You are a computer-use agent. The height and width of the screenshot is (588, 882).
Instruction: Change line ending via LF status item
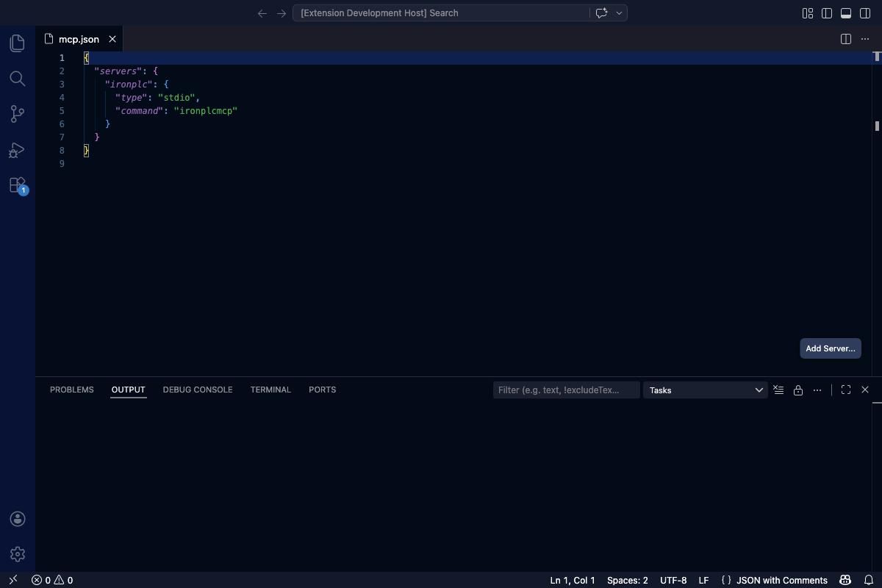tap(703, 580)
